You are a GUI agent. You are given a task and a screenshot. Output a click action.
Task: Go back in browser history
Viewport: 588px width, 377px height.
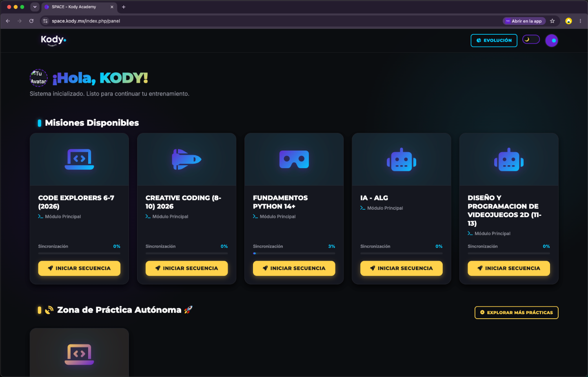pyautogui.click(x=8, y=21)
